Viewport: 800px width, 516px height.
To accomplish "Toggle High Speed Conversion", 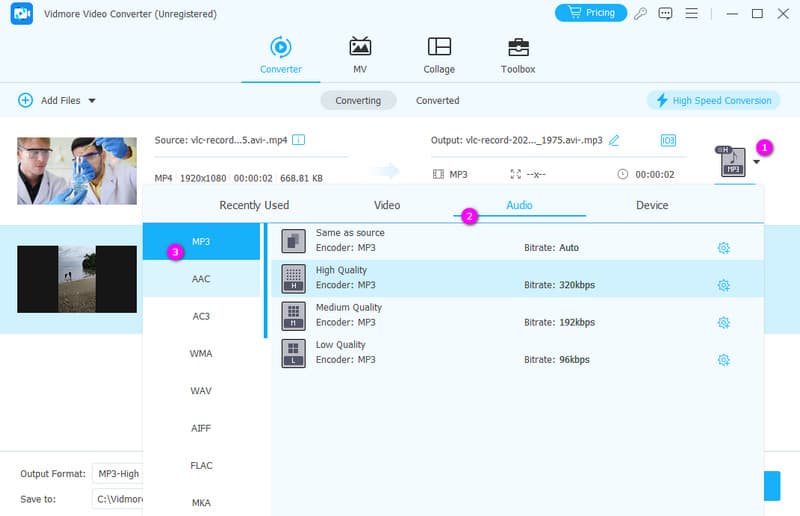I will (712, 100).
